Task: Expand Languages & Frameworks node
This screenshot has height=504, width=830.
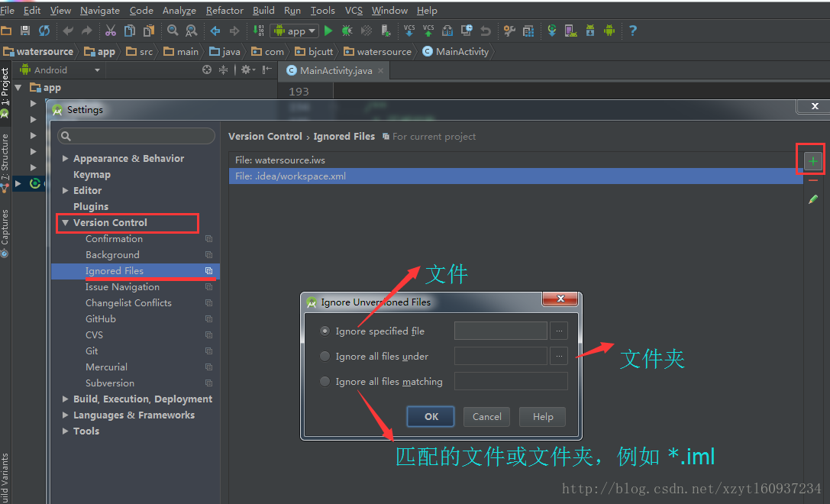Action: pos(65,415)
